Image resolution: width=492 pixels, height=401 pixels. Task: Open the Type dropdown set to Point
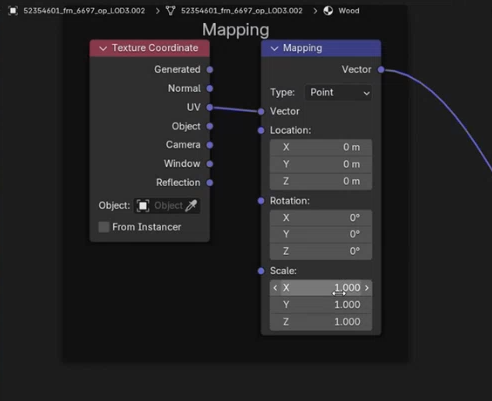(x=338, y=92)
